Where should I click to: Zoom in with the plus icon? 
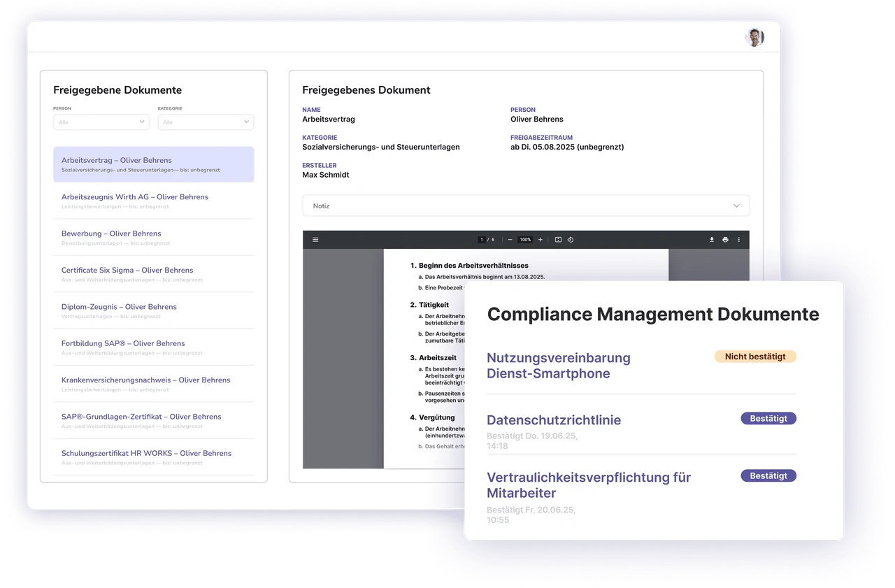coord(540,240)
